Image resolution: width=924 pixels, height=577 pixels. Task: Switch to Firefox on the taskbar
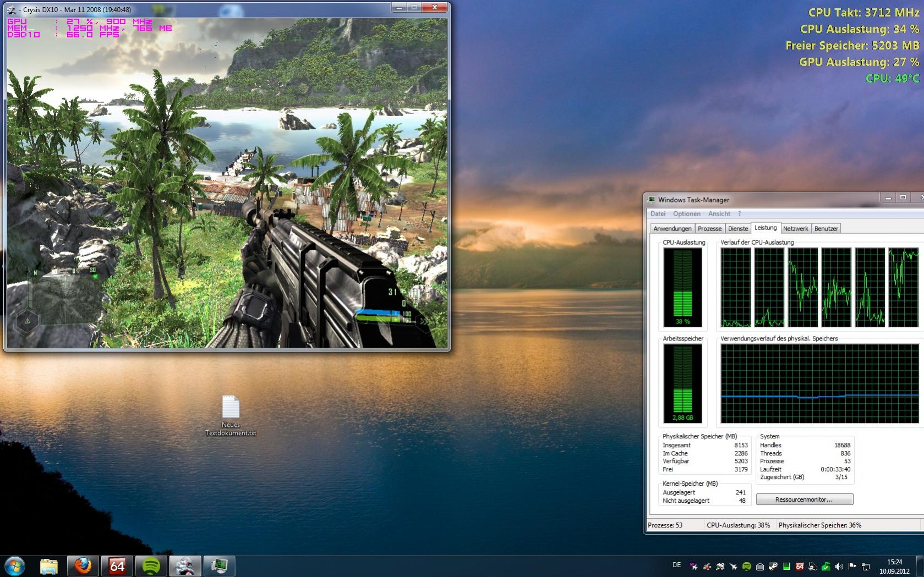83,565
